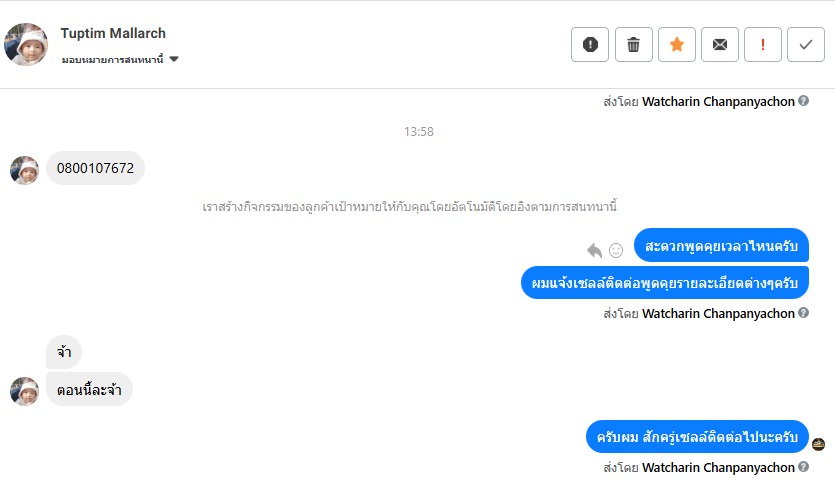Click the 'สะดวกพูดคุยเวลาไหนครับ' sent message
The width and height of the screenshot is (835, 501).
pyautogui.click(x=721, y=246)
